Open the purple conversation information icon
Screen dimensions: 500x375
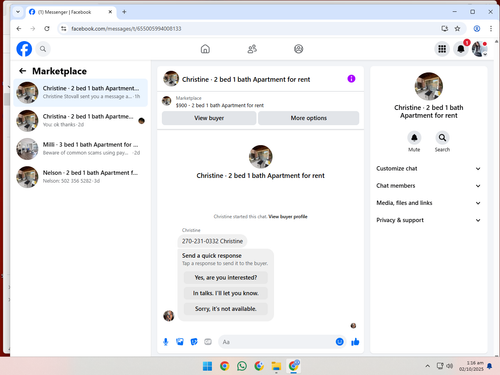click(x=351, y=79)
